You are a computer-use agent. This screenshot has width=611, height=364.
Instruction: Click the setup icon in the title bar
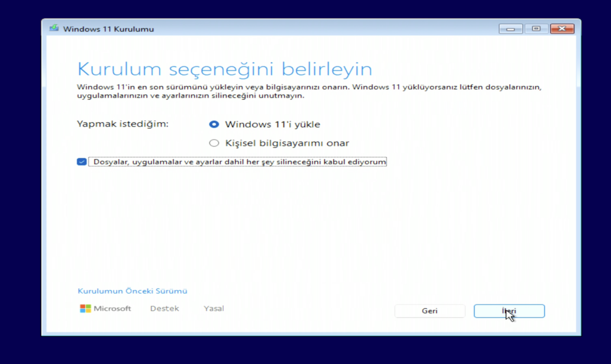point(54,28)
